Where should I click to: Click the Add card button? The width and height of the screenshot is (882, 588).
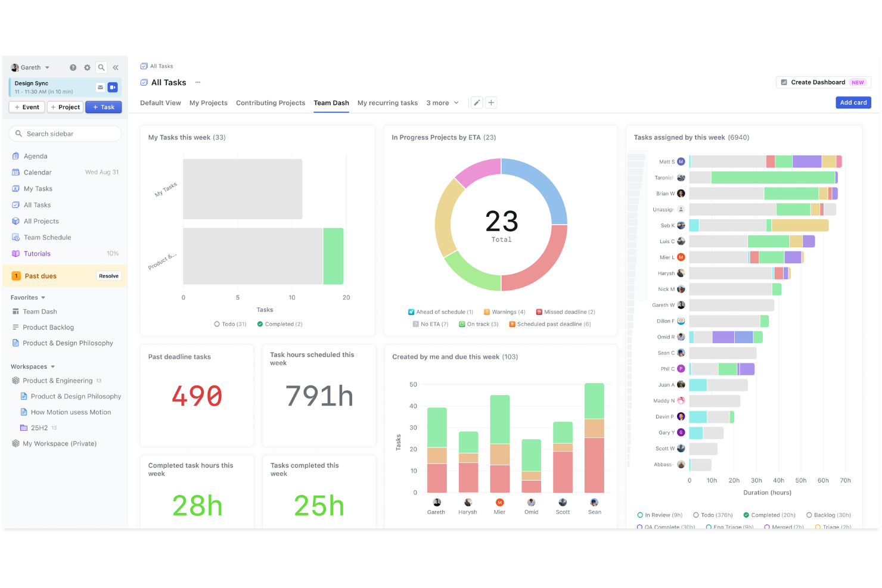pos(853,102)
